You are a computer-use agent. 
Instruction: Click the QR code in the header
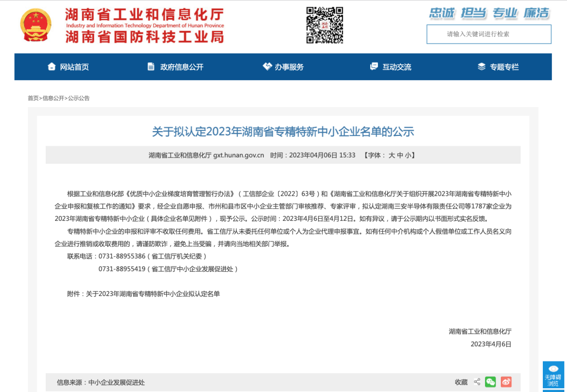pos(325,25)
